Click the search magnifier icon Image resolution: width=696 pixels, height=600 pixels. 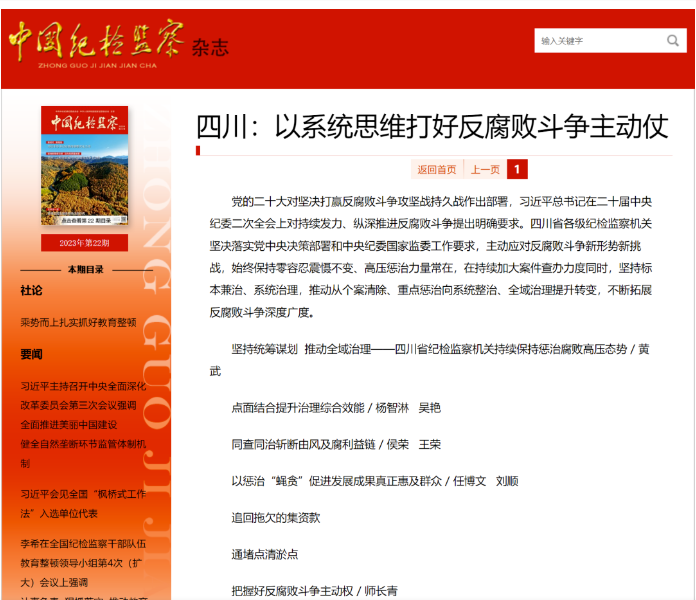(x=674, y=41)
